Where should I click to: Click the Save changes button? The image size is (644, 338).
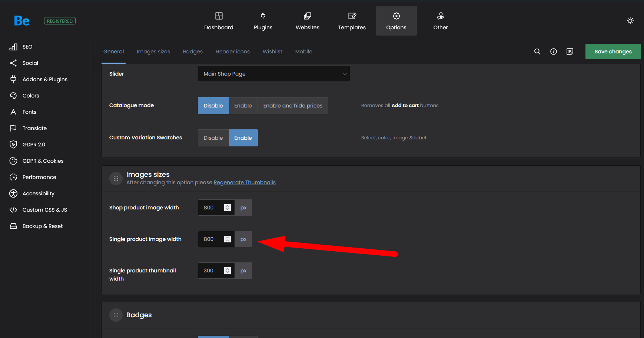(613, 52)
